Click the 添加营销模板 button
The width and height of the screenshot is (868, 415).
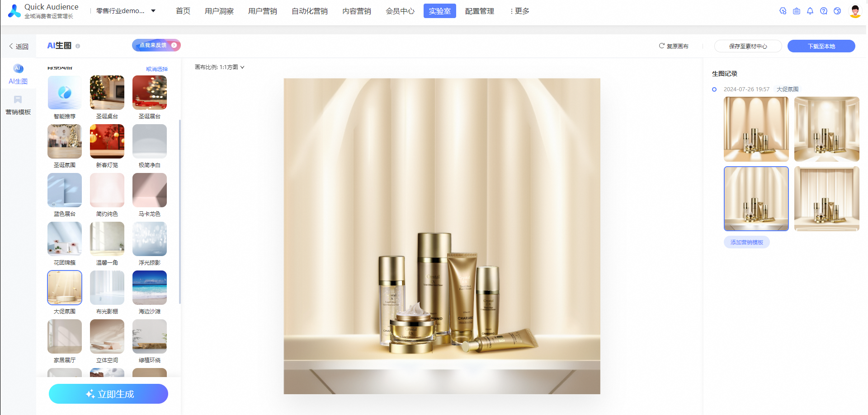pos(747,242)
